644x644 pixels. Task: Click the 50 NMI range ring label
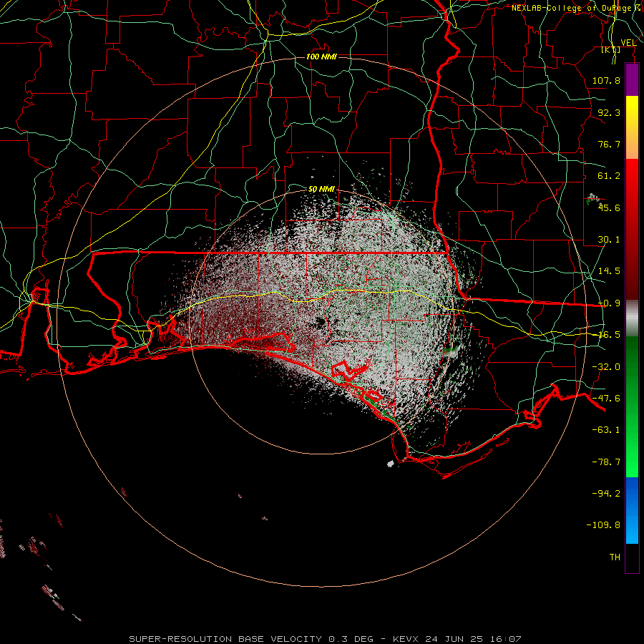pos(321,190)
